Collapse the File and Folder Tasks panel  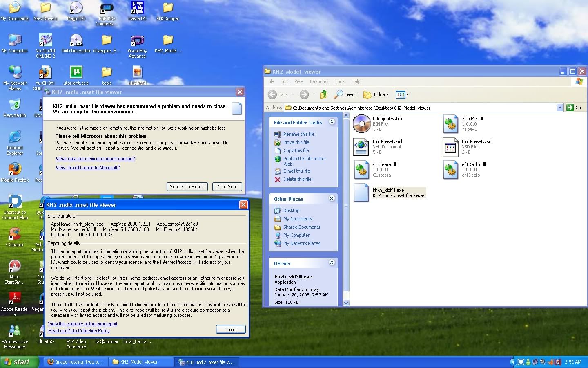tap(332, 122)
